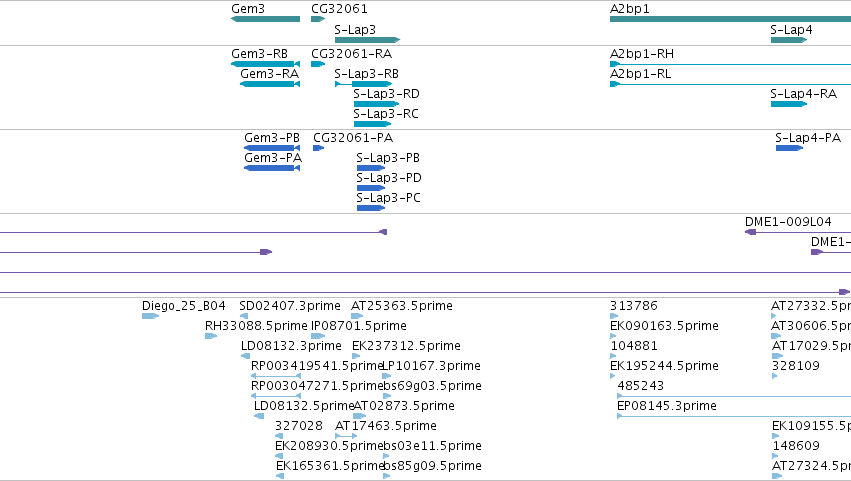Select EST LD08132.3prime
851x481 pixels.
coord(245,356)
